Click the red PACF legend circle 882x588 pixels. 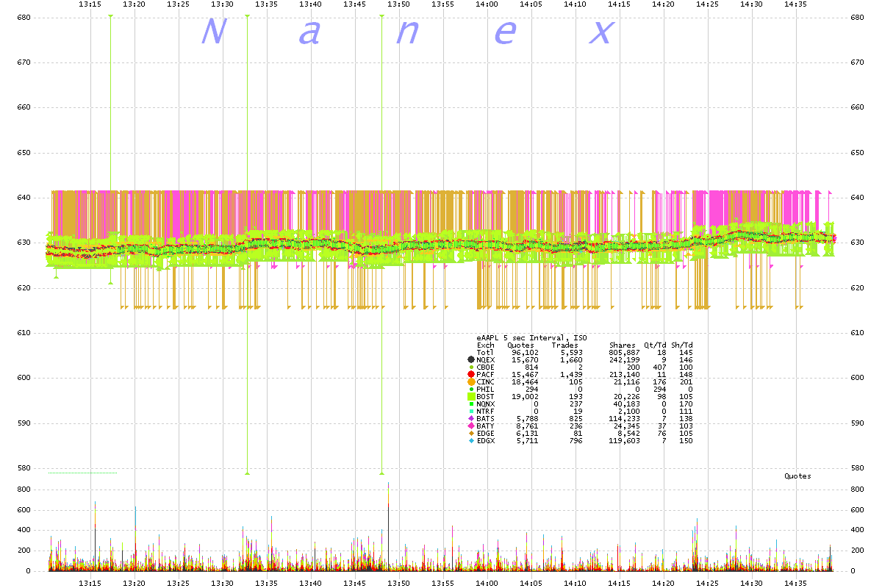470,374
